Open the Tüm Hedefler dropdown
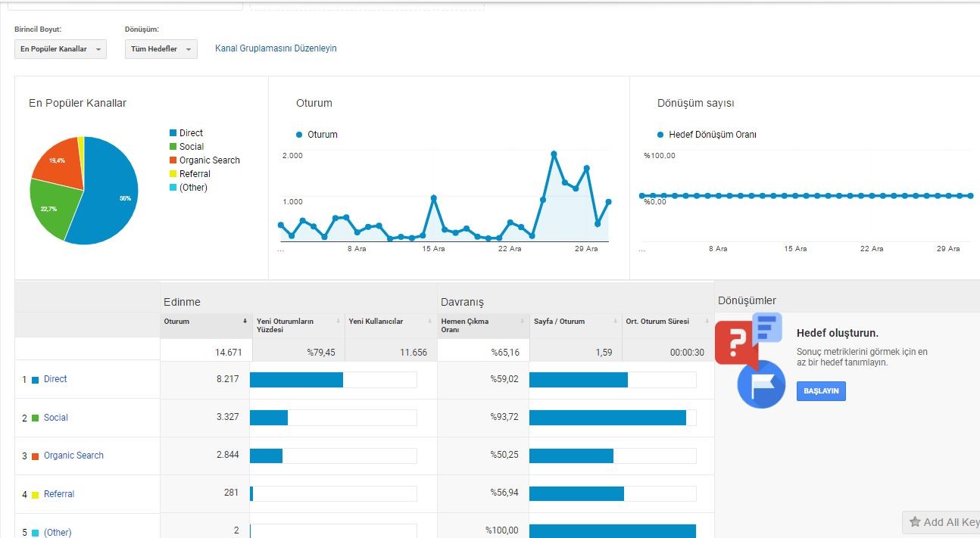This screenshot has height=538, width=980. pyautogui.click(x=161, y=49)
